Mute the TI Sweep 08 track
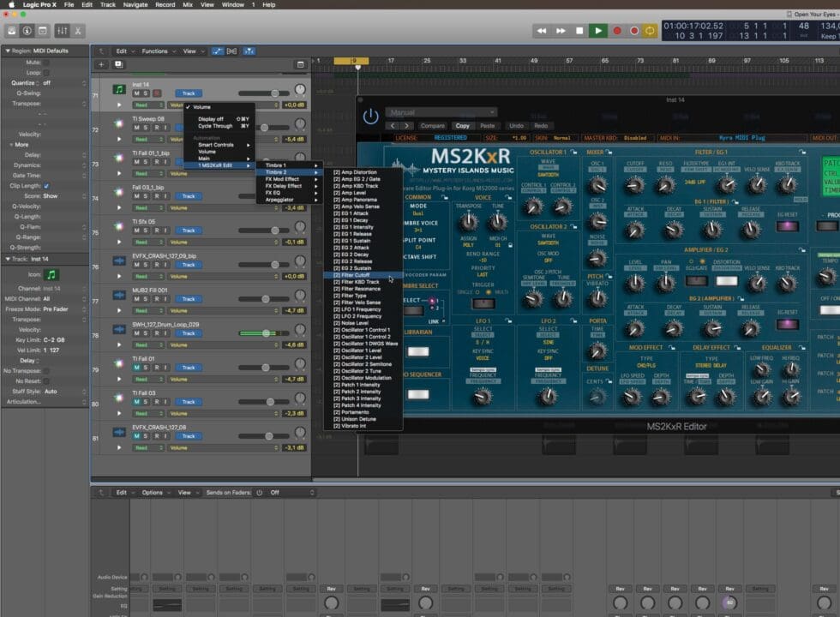 (x=136, y=127)
